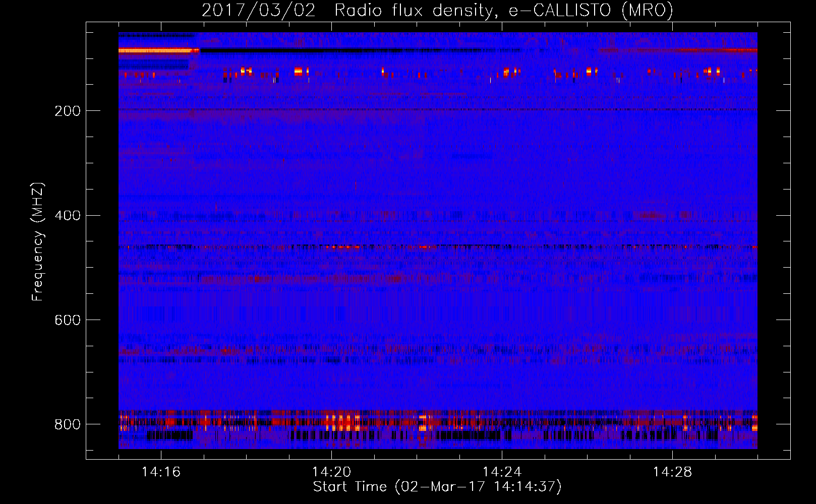Click the 14:24 time tick label
Image resolution: width=816 pixels, height=504 pixels.
point(502,472)
